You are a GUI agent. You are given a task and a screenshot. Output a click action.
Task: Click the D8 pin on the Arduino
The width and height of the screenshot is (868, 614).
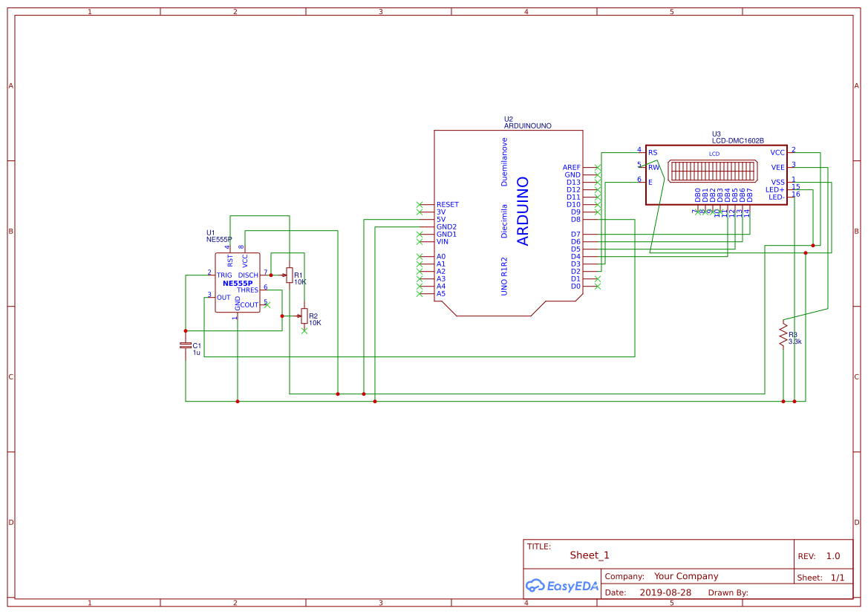(575, 219)
